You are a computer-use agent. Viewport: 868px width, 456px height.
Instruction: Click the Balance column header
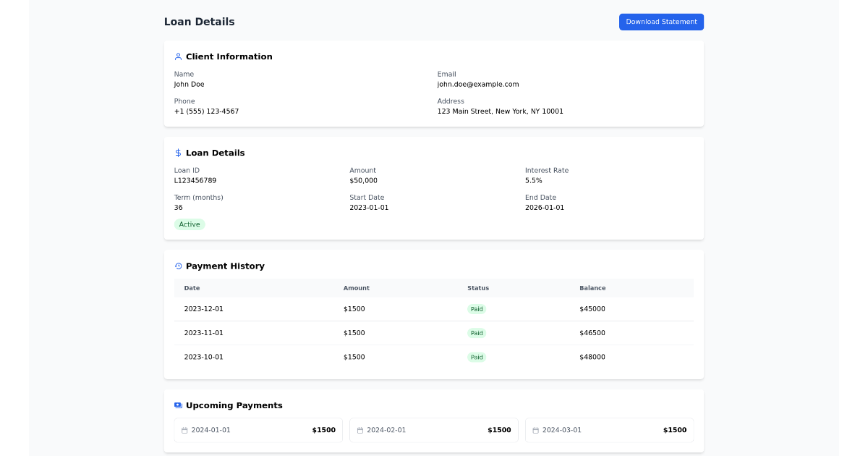pos(592,287)
